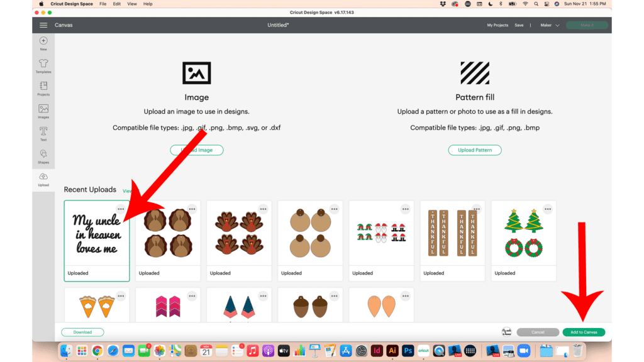
Task: Open the Projects panel in the sidebar
Action: click(x=43, y=88)
